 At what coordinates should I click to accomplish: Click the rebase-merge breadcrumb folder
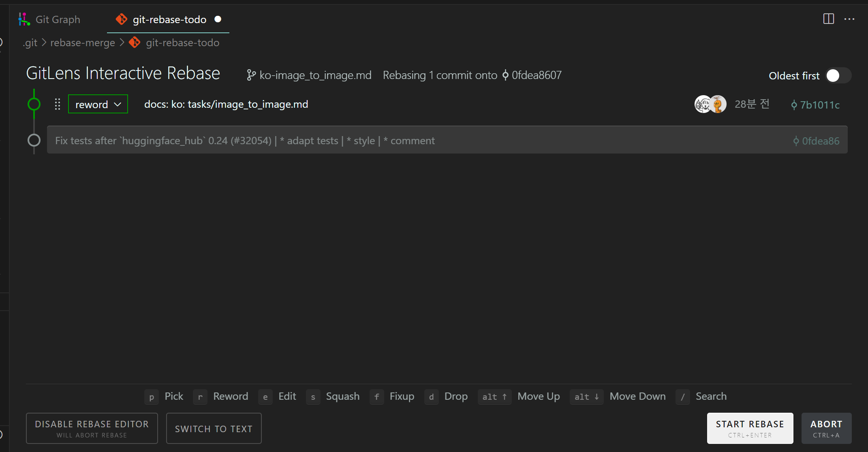pos(83,43)
